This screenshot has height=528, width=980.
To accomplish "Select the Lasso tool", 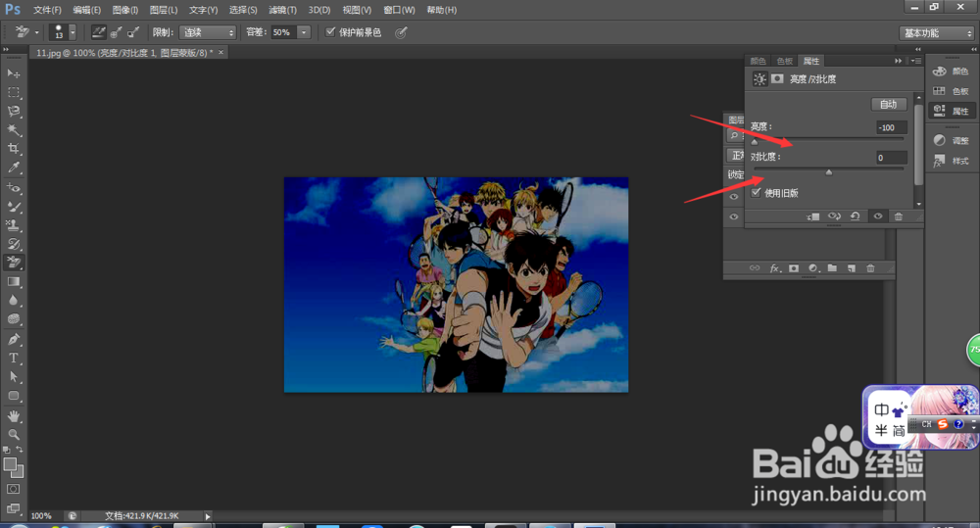I will [x=13, y=112].
